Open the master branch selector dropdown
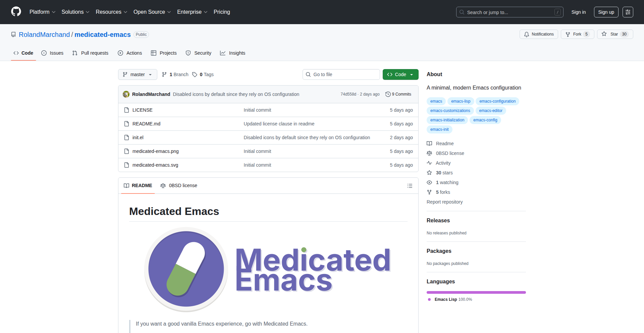This screenshot has height=333, width=644. tap(138, 74)
